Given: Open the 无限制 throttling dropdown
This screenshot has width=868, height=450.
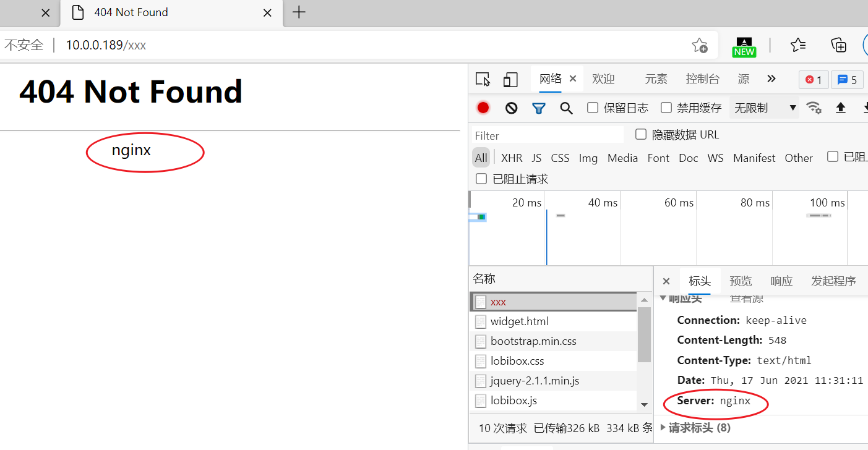Looking at the screenshot, I should [764, 107].
